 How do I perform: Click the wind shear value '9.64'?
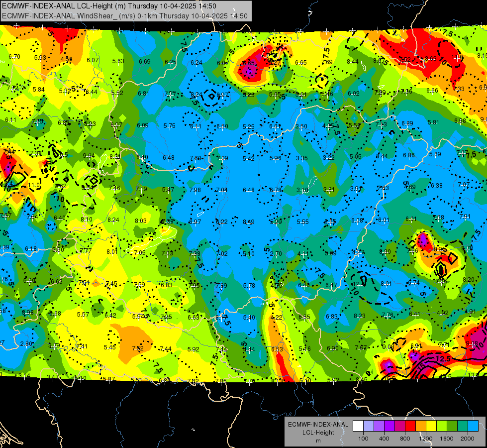89,155
